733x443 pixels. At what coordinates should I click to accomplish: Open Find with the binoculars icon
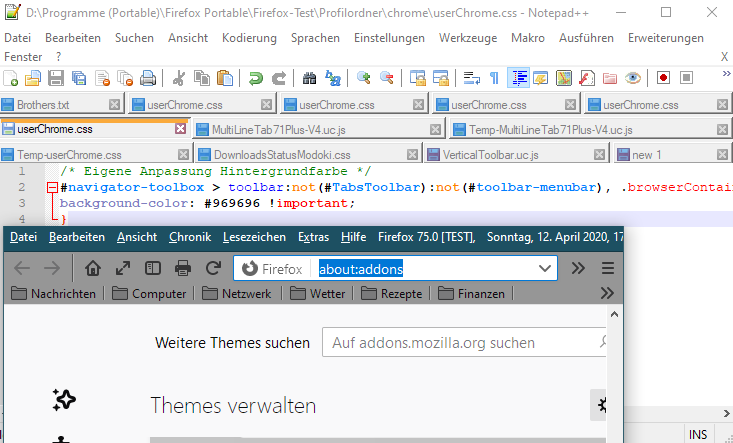coord(309,78)
